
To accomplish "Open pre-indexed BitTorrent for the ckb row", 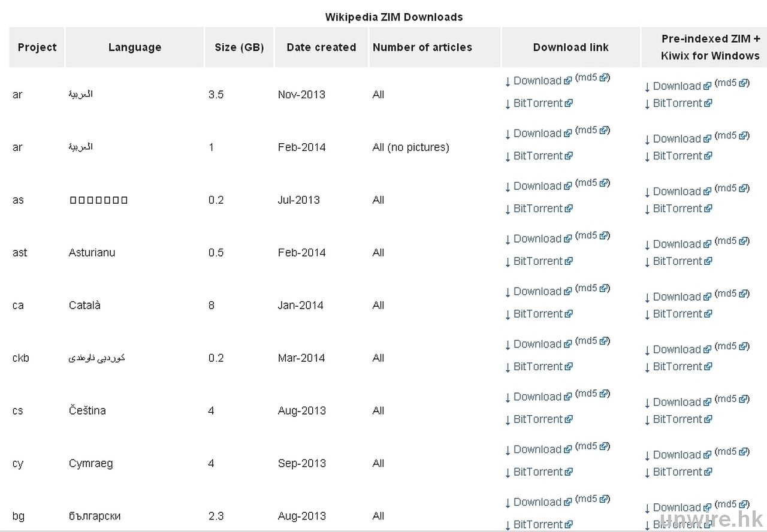I will click(677, 367).
